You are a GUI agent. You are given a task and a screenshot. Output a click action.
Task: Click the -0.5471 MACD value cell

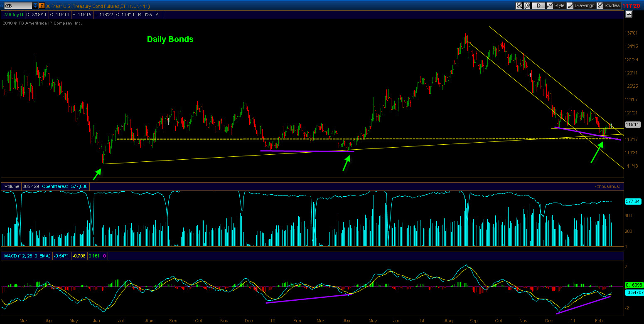point(61,256)
